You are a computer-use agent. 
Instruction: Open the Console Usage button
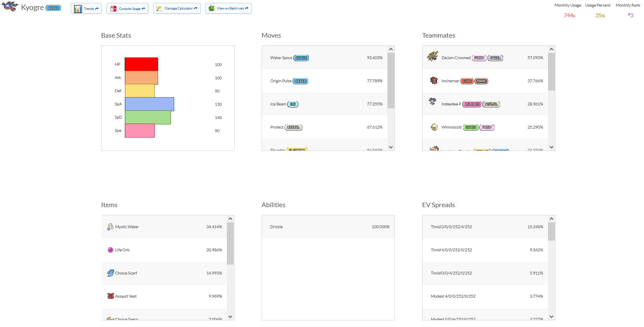point(127,8)
